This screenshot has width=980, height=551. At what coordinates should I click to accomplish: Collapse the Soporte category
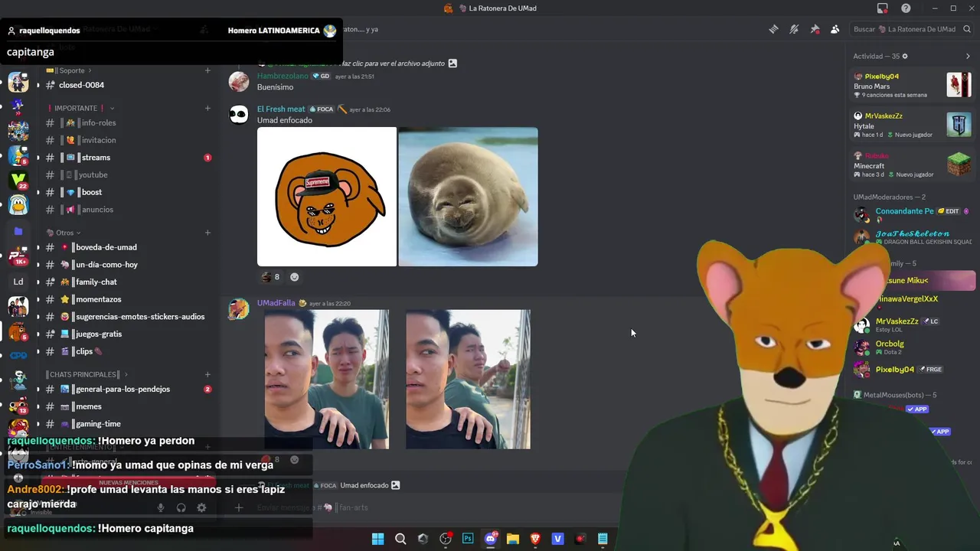click(x=71, y=70)
